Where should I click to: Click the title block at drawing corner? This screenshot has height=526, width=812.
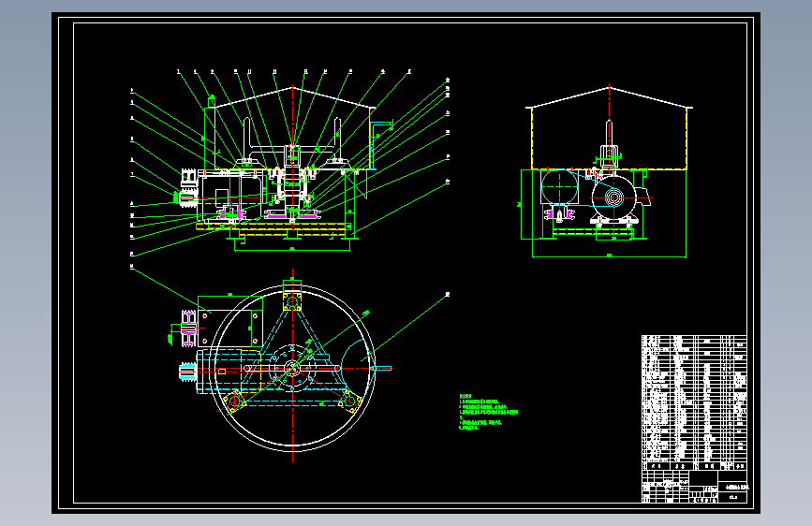point(694,487)
